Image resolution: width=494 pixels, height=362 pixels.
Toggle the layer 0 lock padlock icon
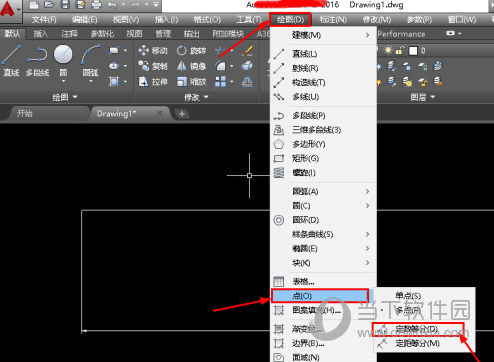399,51
